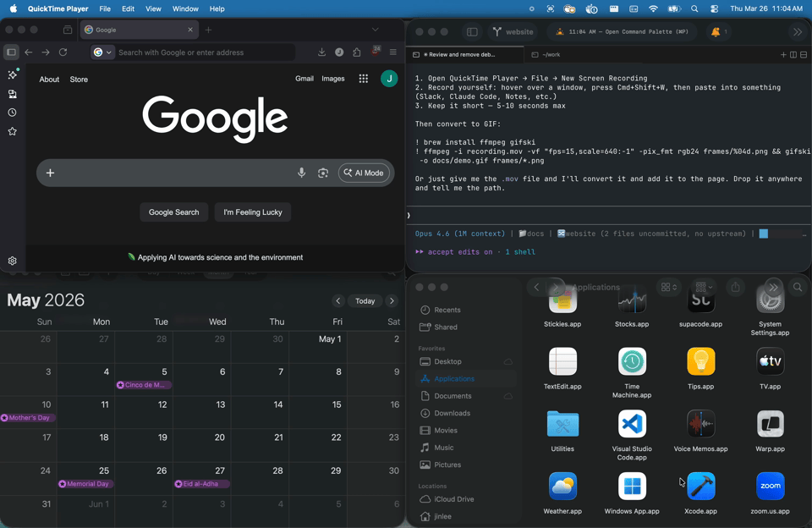Image resolution: width=812 pixels, height=528 pixels.
Task: Go to previous month in Calendar
Action: click(338, 301)
